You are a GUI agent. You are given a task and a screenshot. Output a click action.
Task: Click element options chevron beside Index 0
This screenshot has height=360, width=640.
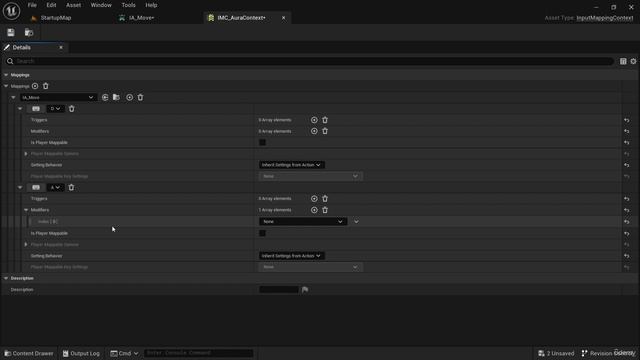coord(356,222)
